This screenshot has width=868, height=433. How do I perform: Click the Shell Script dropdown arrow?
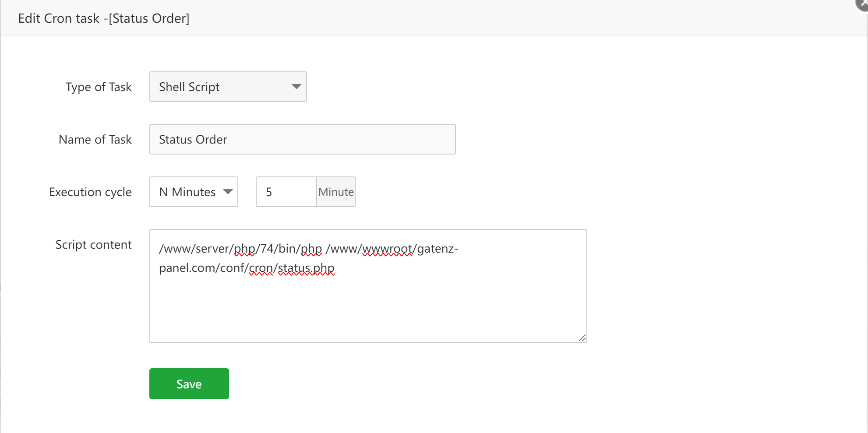[x=296, y=87]
